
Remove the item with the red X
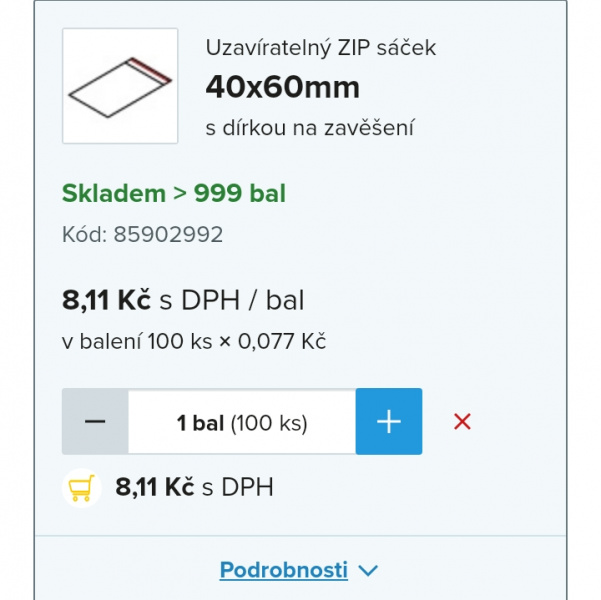point(462,422)
